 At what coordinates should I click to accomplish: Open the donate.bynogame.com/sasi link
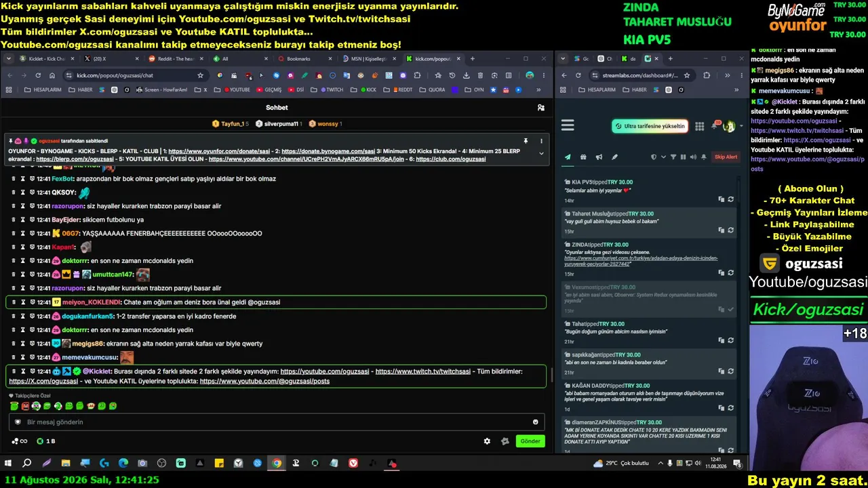click(x=328, y=151)
